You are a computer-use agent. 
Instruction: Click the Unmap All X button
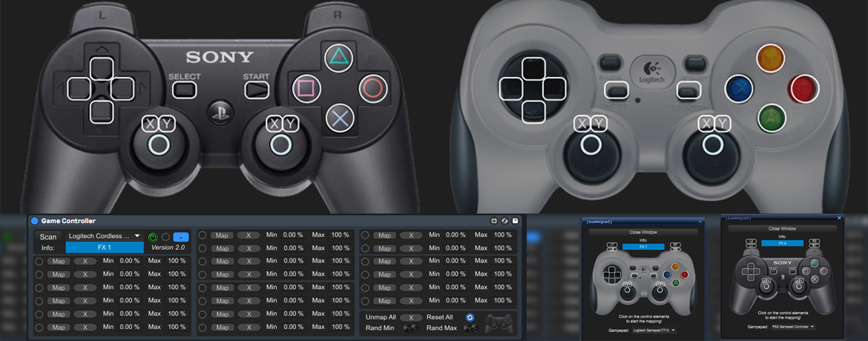(x=410, y=317)
